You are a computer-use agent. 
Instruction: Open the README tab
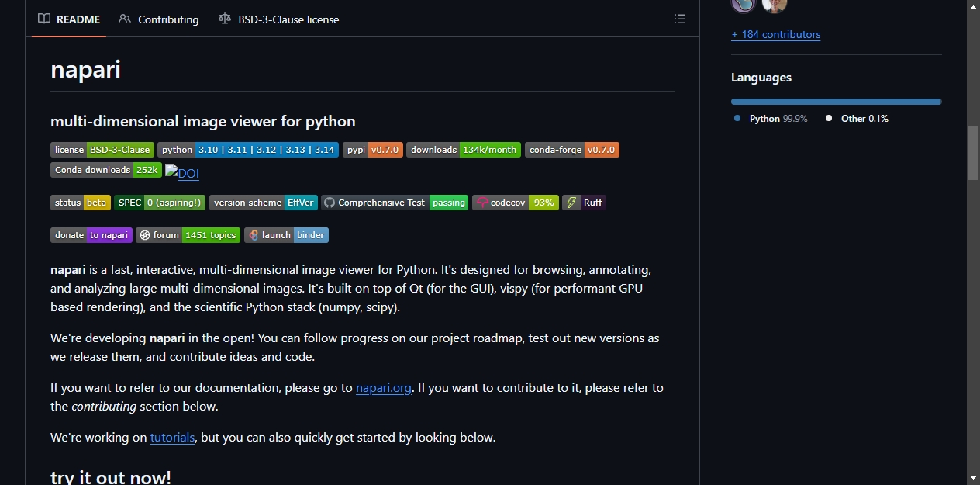[69, 19]
